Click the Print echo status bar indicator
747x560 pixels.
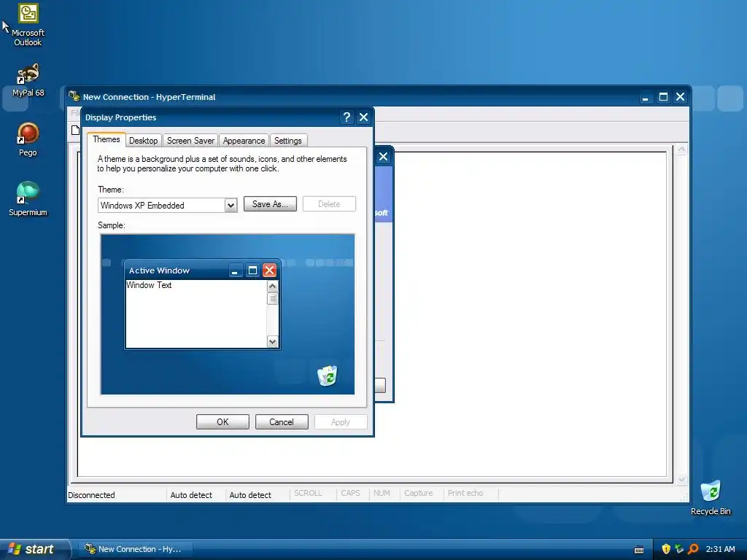click(465, 494)
